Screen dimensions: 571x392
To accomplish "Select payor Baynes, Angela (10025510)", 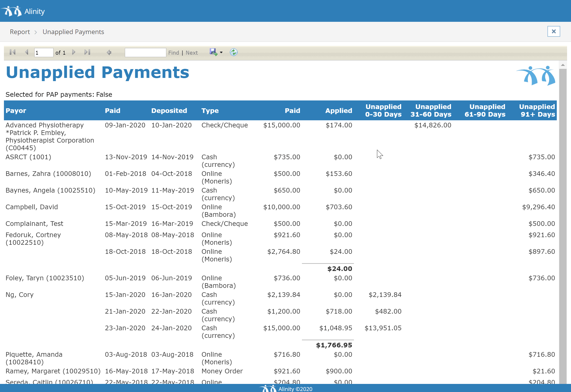I will (x=51, y=190).
